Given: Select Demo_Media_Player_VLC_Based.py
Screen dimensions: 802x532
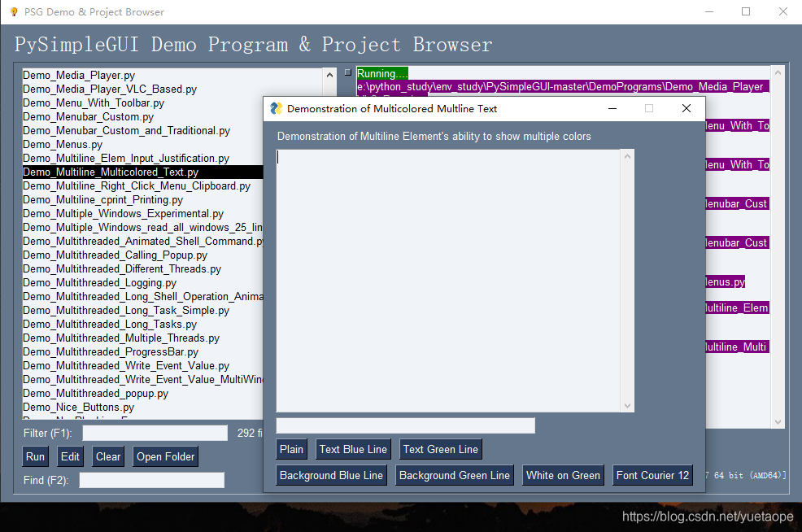Looking at the screenshot, I should (110, 89).
